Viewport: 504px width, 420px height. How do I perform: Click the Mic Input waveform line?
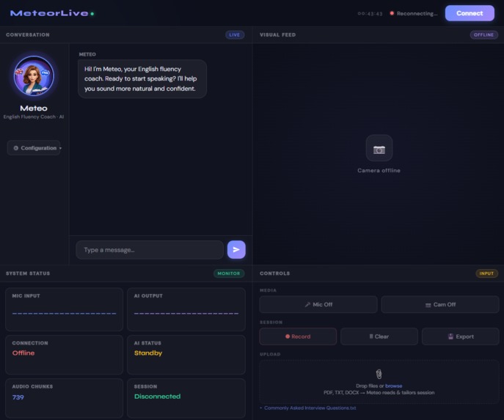coord(65,314)
